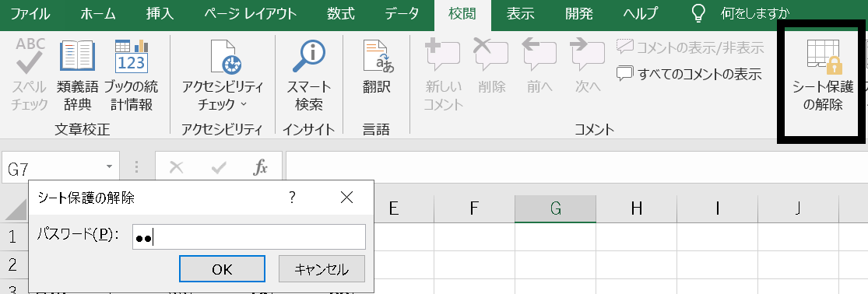Screen dimensions: 868x294
Task: Select column H header
Action: (x=637, y=208)
